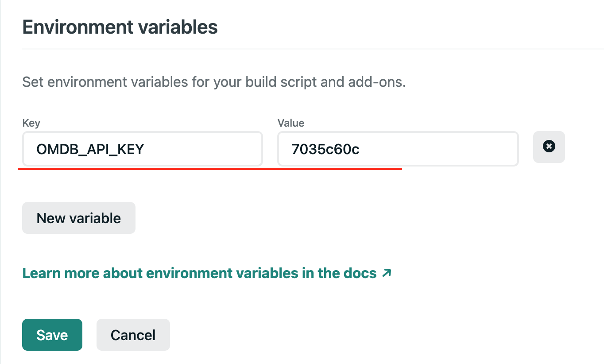Click the words 'in the docs' in the link

(x=339, y=273)
